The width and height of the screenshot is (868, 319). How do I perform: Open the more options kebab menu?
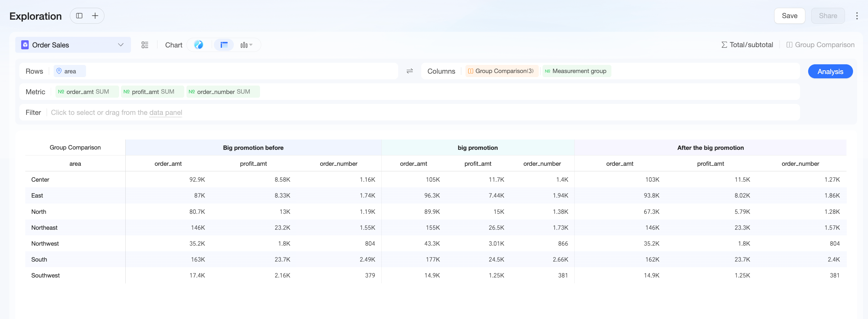[856, 16]
